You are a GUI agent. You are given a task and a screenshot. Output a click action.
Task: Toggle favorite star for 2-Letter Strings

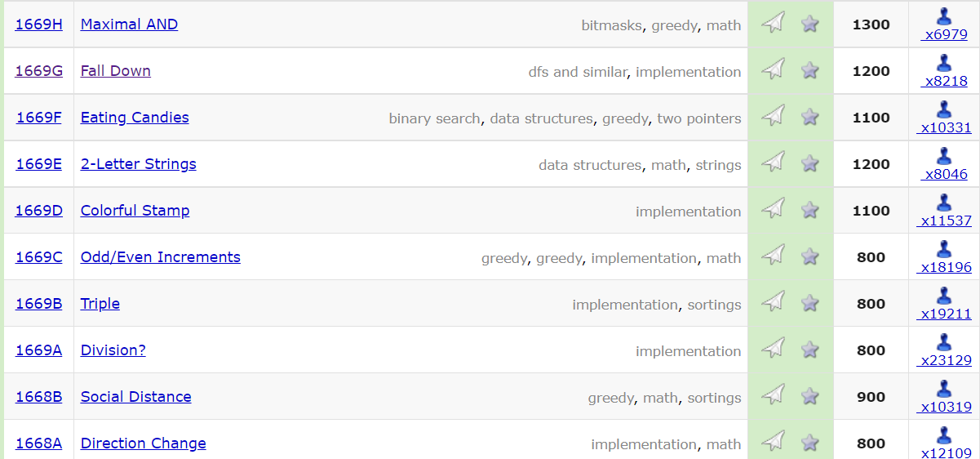tap(809, 163)
